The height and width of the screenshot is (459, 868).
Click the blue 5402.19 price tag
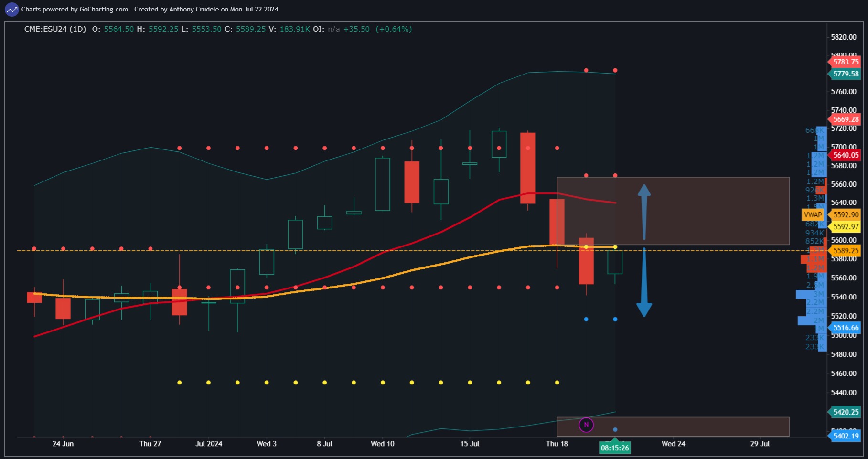point(844,436)
